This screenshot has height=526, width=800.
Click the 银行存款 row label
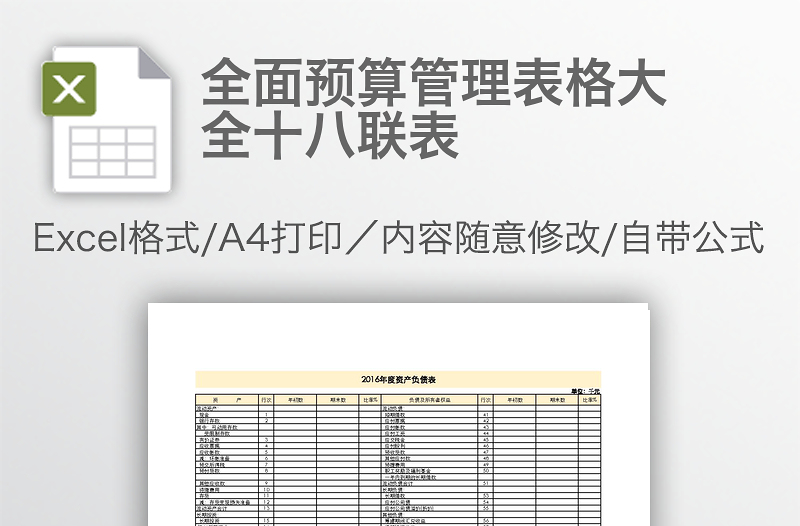tap(208, 421)
